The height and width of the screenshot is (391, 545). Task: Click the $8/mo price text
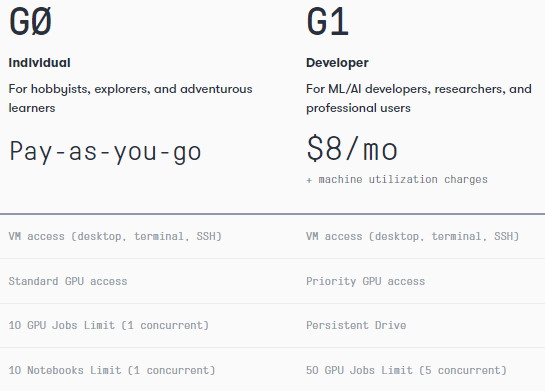pos(352,149)
